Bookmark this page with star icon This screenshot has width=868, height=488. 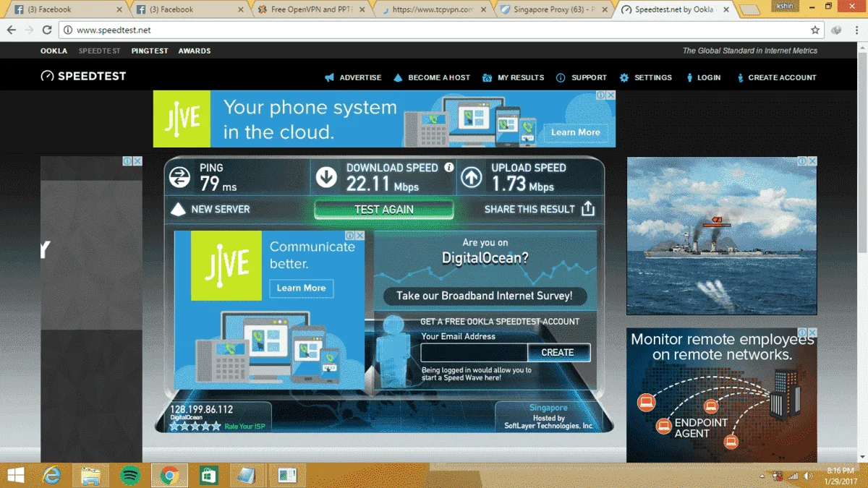[x=815, y=30]
